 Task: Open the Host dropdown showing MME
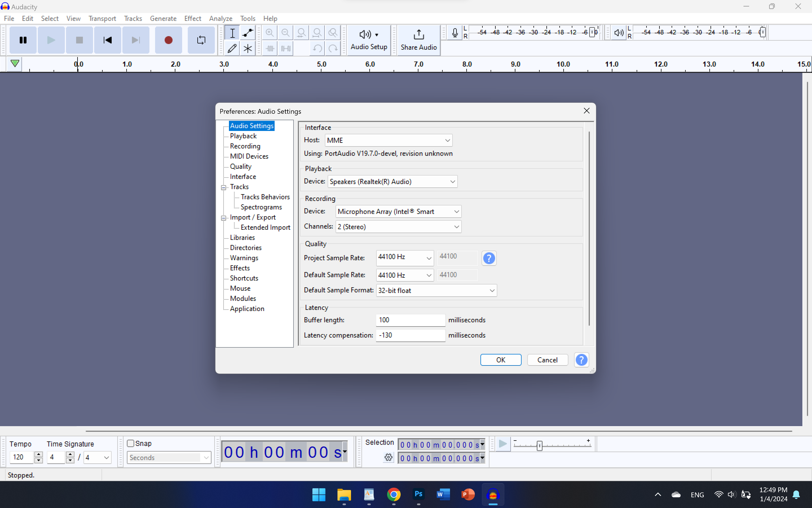(389, 140)
